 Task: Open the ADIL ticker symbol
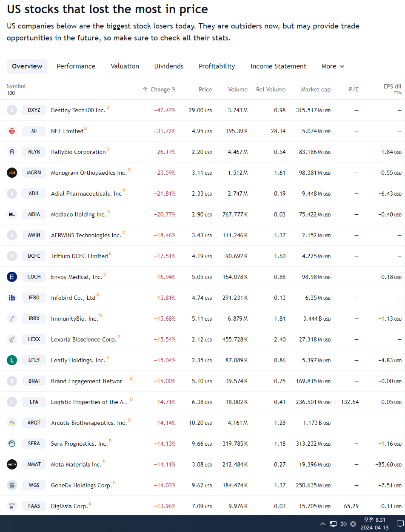click(x=34, y=193)
